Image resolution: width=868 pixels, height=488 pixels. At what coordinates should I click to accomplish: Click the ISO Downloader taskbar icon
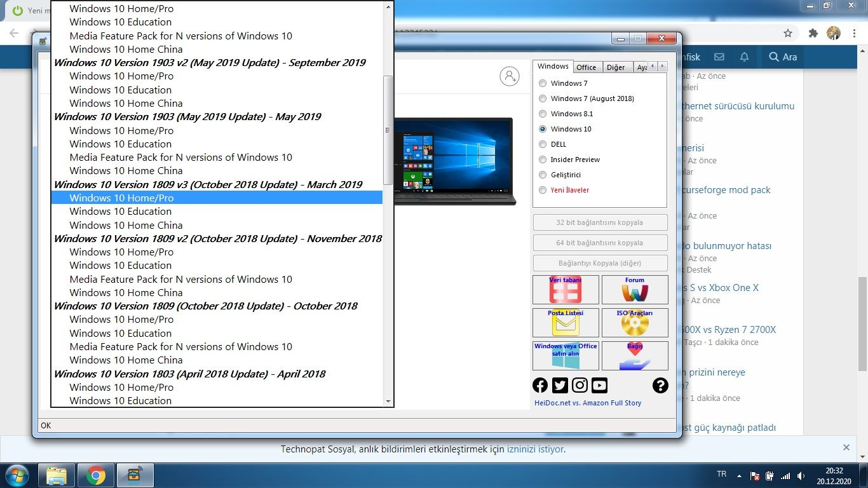(135, 475)
